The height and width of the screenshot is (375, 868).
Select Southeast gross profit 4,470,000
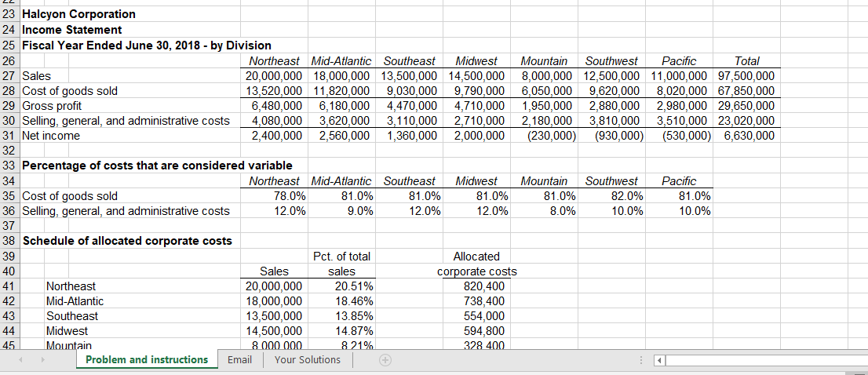click(x=409, y=106)
